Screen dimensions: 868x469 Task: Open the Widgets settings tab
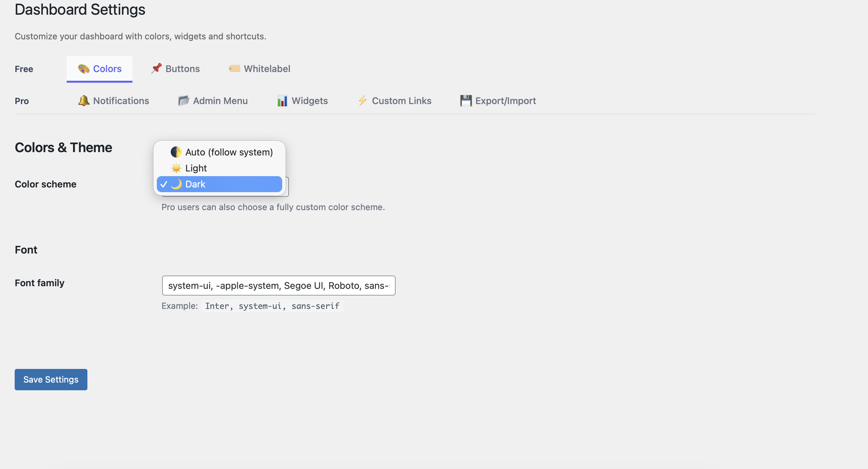[310, 100]
